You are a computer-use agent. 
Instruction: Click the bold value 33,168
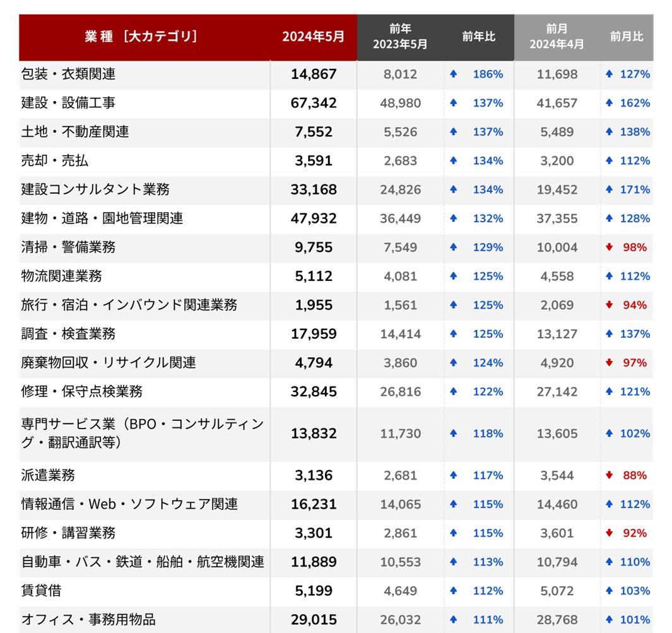[314, 189]
